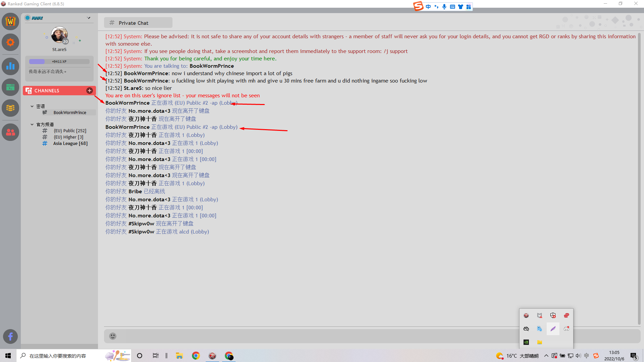Viewport: 644px width, 362px height.
Task: Open Google Chrome from taskbar
Action: pyautogui.click(x=196, y=356)
